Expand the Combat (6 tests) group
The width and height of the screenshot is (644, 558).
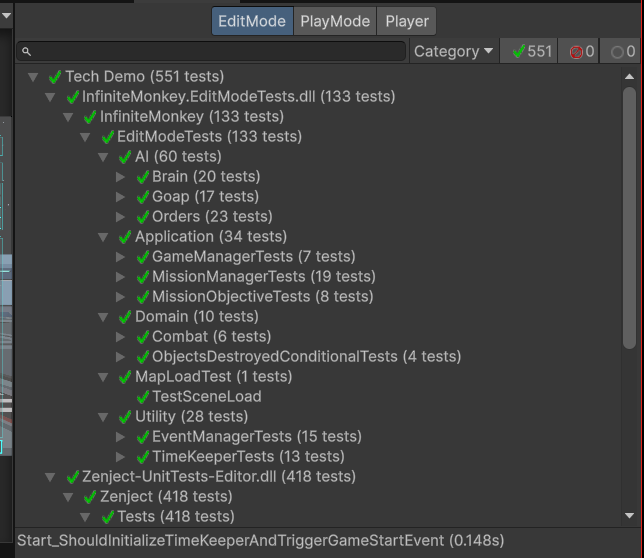120,337
